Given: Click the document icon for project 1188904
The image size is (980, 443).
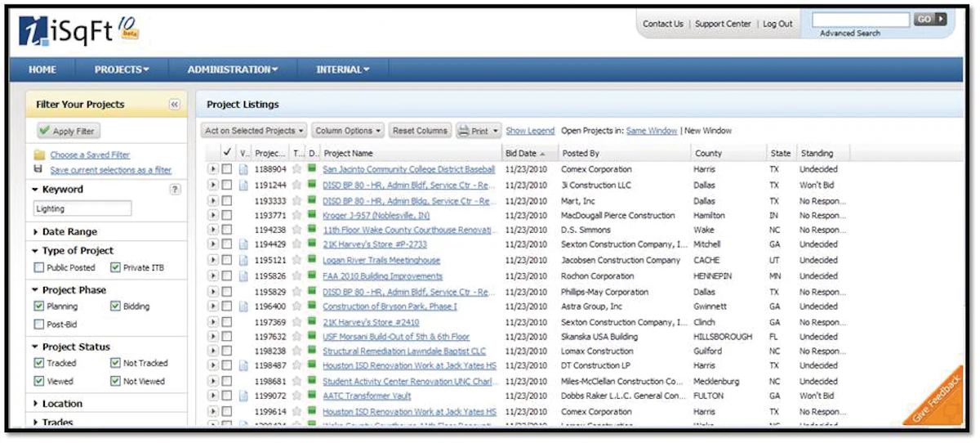Looking at the screenshot, I should point(243,170).
